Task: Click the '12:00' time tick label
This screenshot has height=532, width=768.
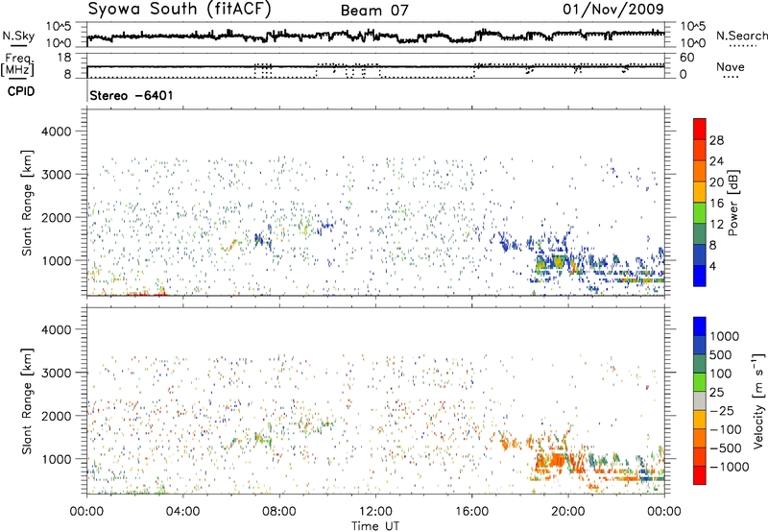Action: click(375, 512)
